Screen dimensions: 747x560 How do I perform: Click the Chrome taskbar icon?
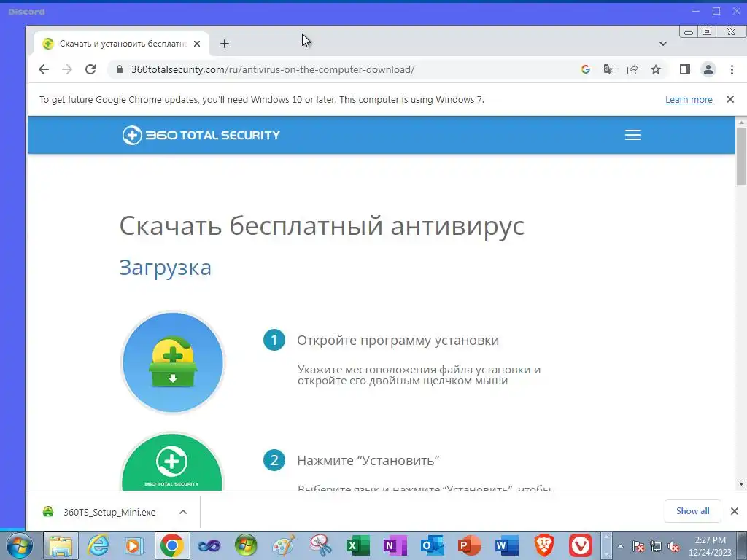(x=172, y=545)
